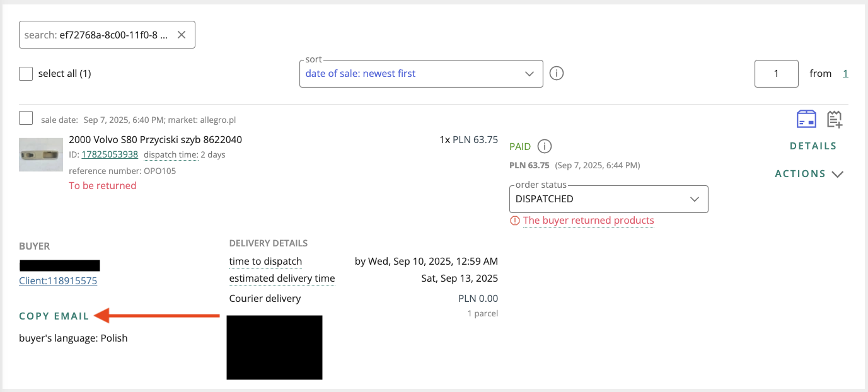Screen dimensions: 868x392
Task: Open order DETAILS
Action: (x=813, y=146)
